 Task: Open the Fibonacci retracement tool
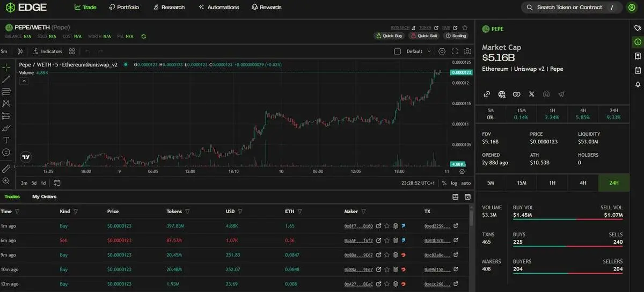(x=6, y=91)
